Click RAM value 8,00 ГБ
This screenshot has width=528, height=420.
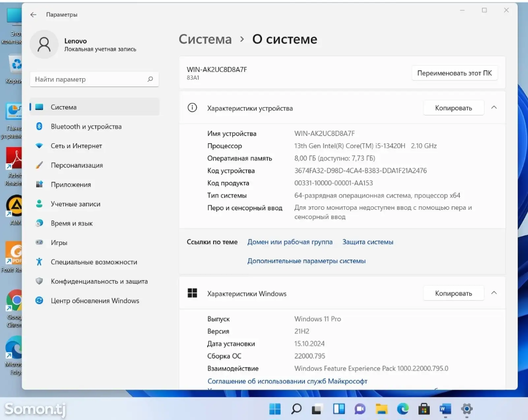(335, 158)
